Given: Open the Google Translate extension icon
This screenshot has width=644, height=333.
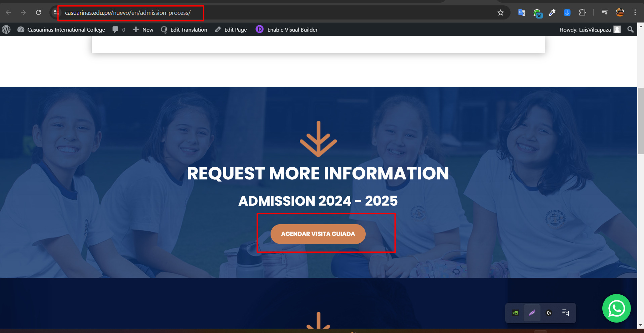Looking at the screenshot, I should [x=522, y=12].
